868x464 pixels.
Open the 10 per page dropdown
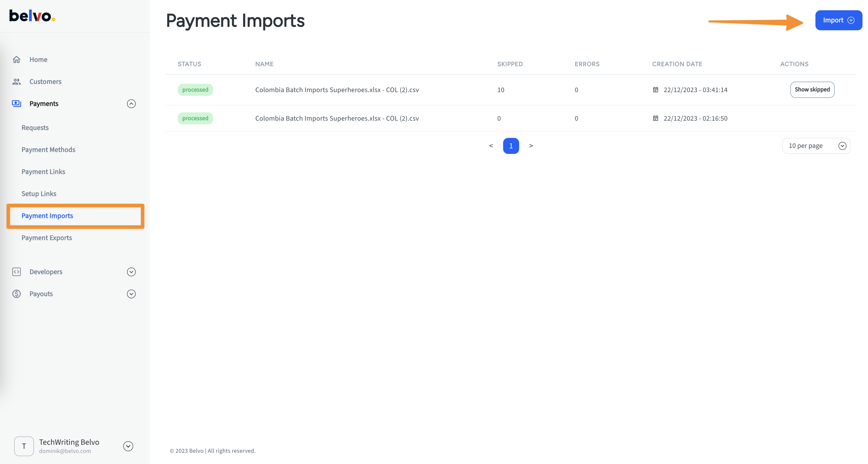(x=816, y=146)
